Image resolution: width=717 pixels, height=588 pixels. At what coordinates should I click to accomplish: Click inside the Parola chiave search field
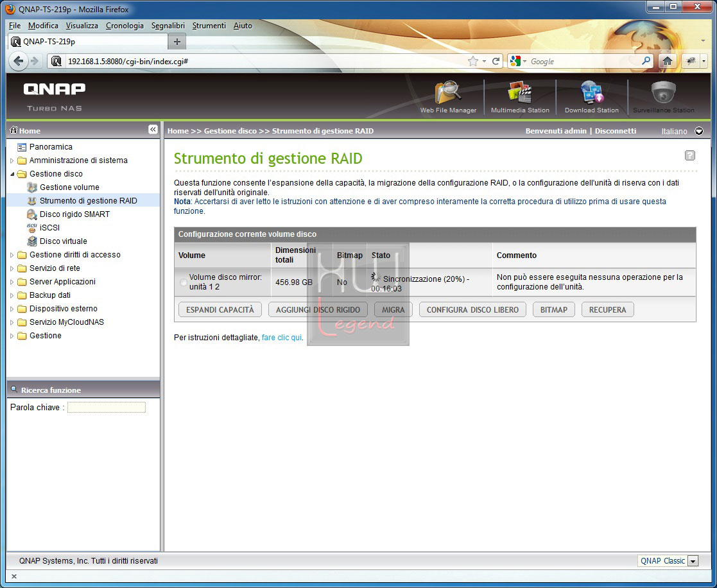[x=107, y=408]
